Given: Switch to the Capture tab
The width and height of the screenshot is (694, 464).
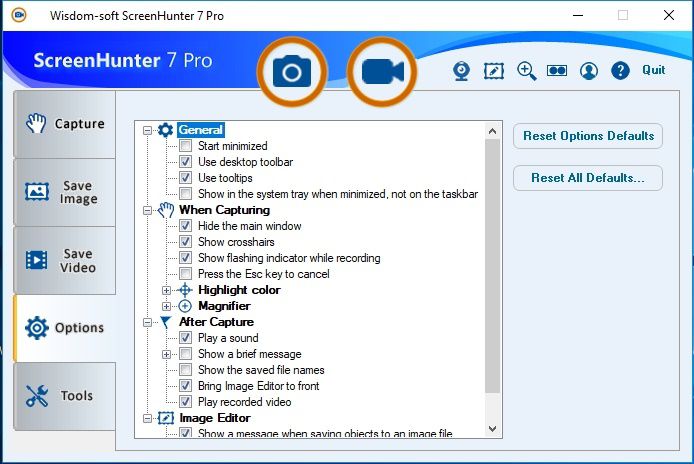Looking at the screenshot, I should [x=65, y=124].
